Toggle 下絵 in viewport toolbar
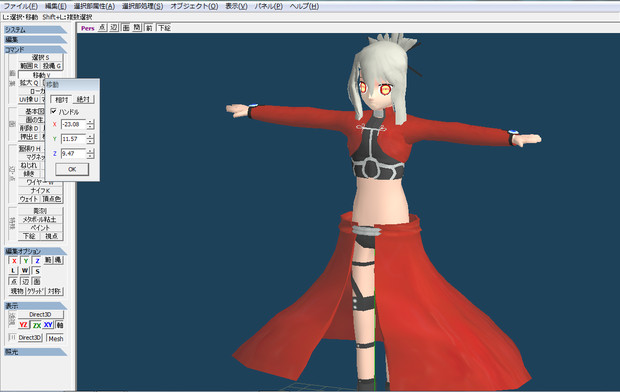Viewport: 620px width, 392px height. pyautogui.click(x=164, y=28)
